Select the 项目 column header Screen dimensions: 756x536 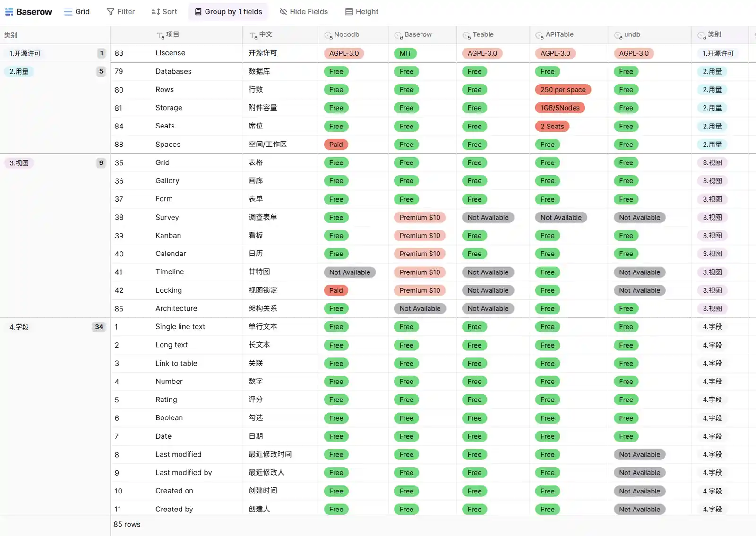coord(176,35)
